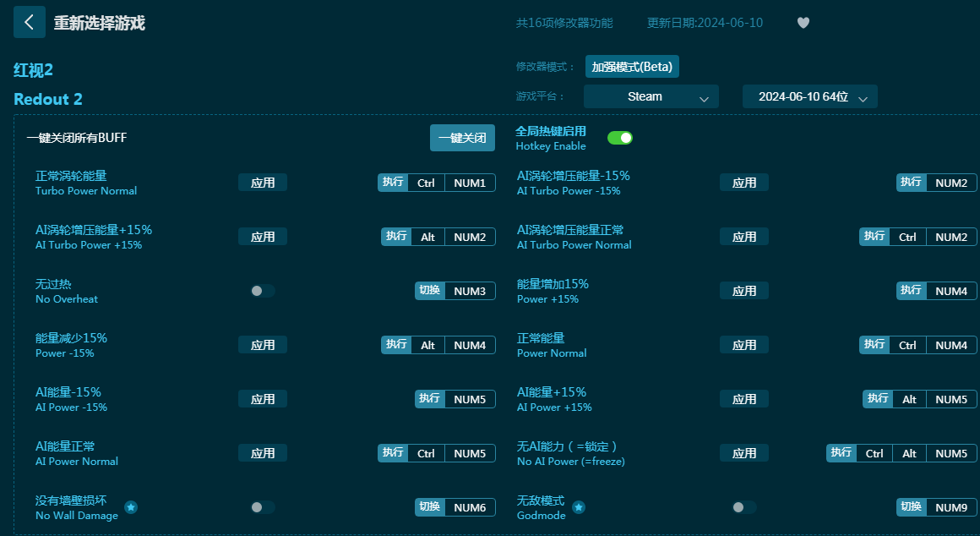Click NUM6 hotkey for No Wall Damage

point(470,507)
